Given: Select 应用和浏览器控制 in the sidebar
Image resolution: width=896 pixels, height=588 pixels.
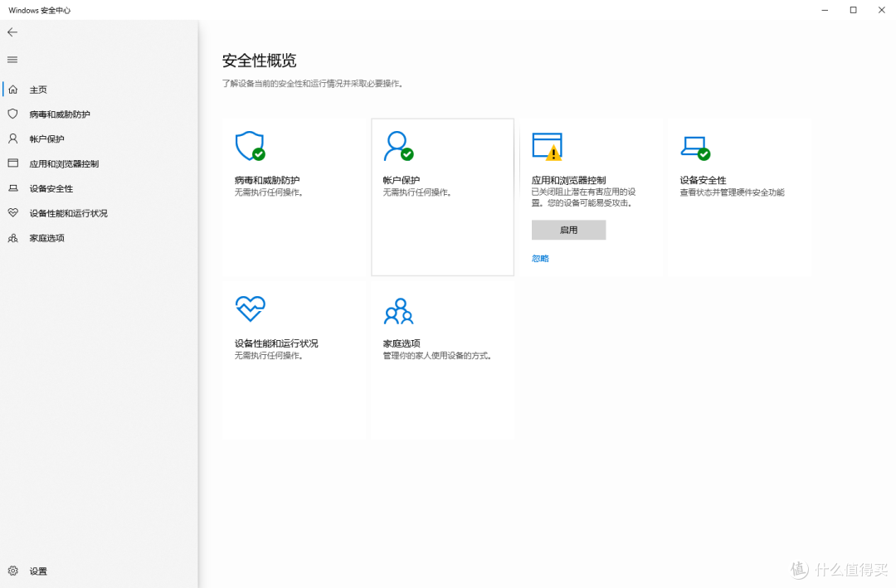Looking at the screenshot, I should tap(64, 163).
